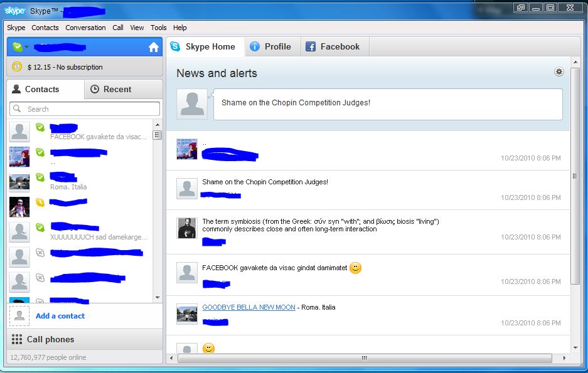
Task: View the $ 12.15 - No subscription balance
Action: point(65,67)
